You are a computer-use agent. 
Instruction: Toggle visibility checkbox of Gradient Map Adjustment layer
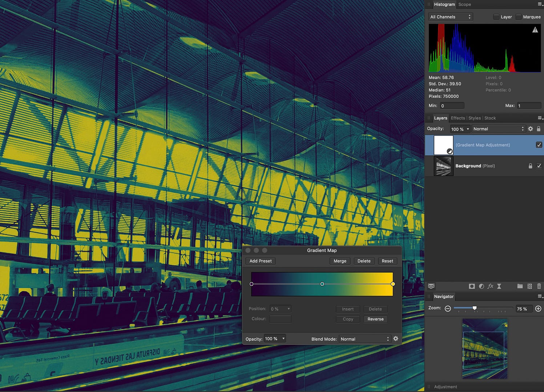539,145
